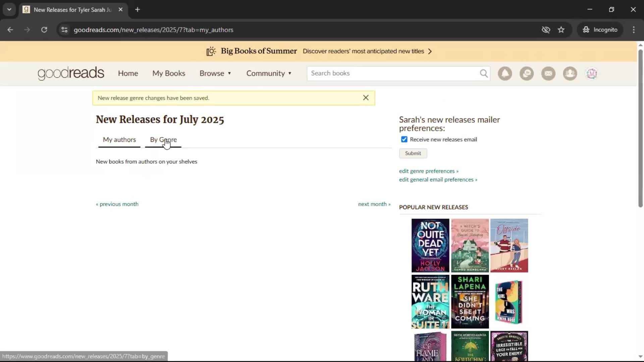Image resolution: width=644 pixels, height=362 pixels.
Task: Go to previous month
Action: (117, 204)
